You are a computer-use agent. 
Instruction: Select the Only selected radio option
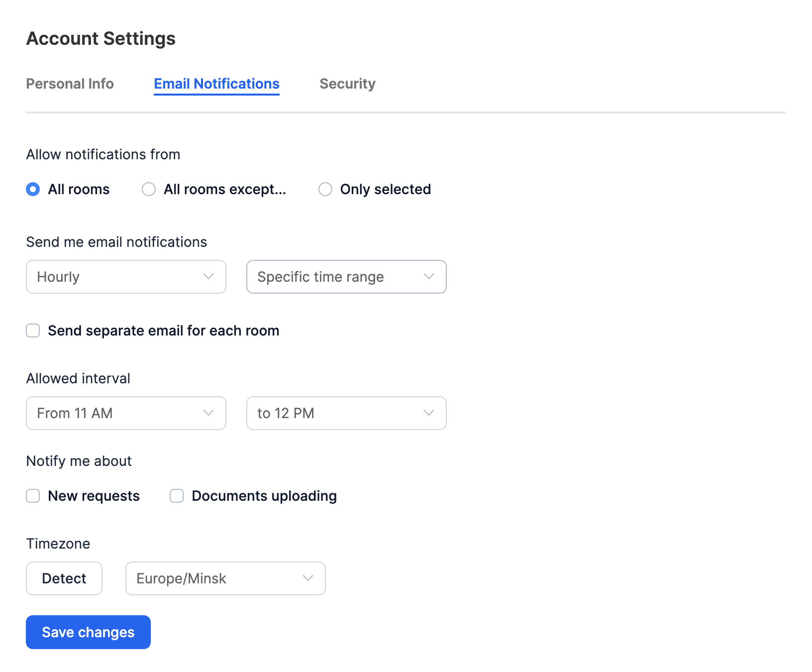(325, 190)
